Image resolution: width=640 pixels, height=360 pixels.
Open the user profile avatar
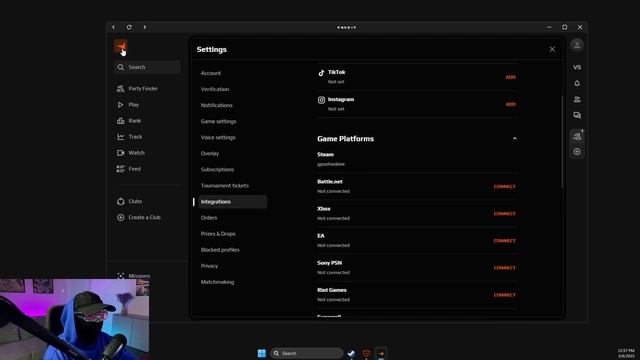point(577,45)
